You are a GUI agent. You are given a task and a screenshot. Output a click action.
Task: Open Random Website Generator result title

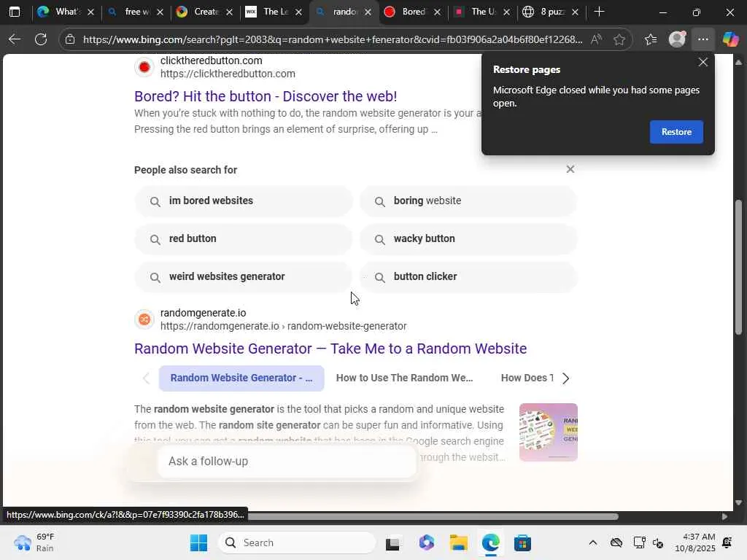(330, 349)
